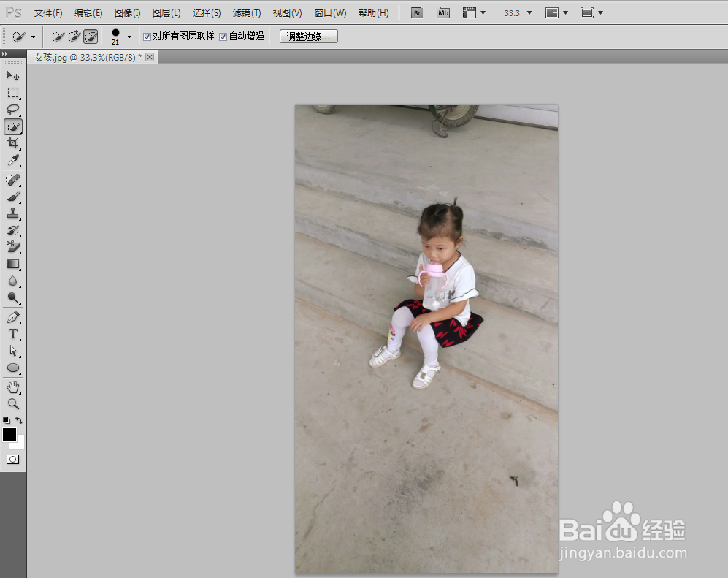Open the white background color swatch
The width and height of the screenshot is (728, 578).
[20, 444]
